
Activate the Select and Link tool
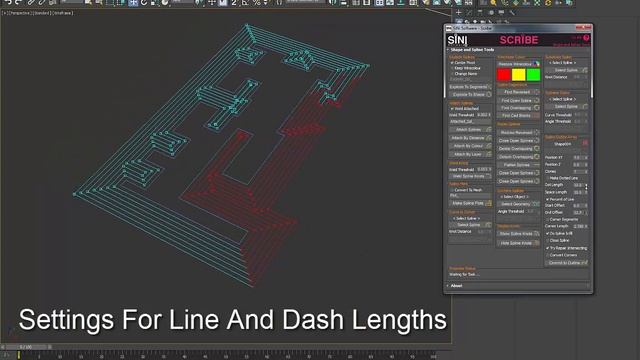pos(31,2)
